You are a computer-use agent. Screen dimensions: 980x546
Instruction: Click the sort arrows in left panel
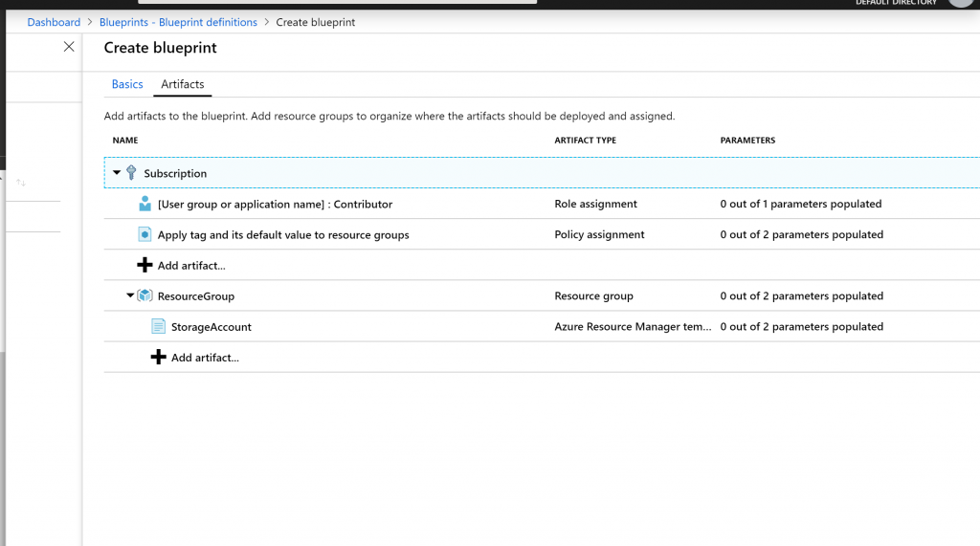(21, 182)
